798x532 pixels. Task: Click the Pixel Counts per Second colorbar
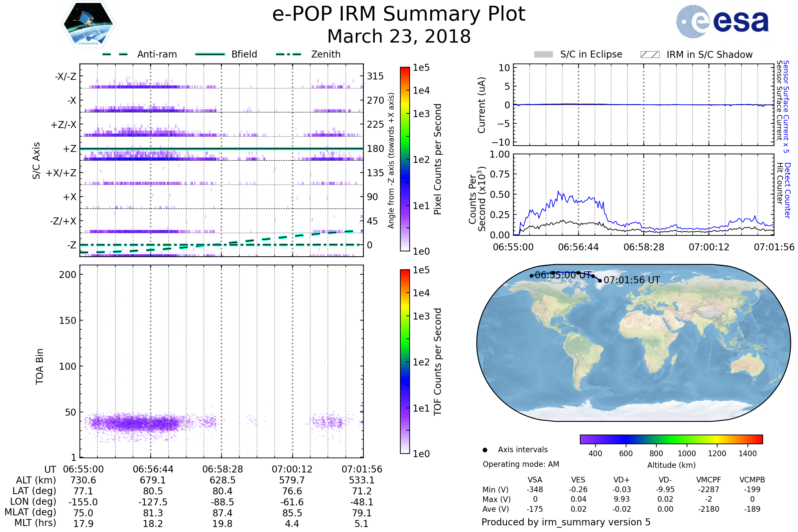[405, 159]
